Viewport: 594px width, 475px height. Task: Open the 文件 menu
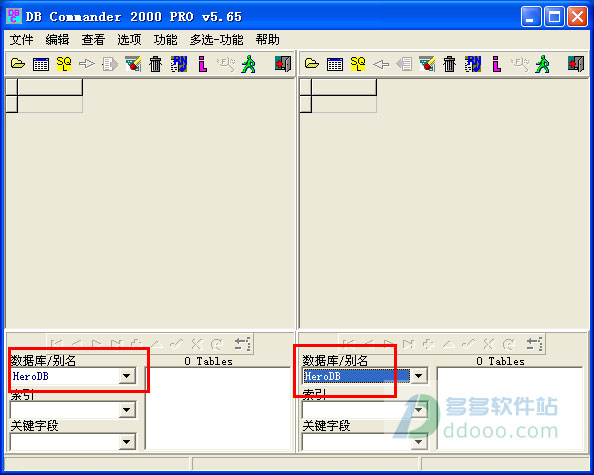(21, 40)
